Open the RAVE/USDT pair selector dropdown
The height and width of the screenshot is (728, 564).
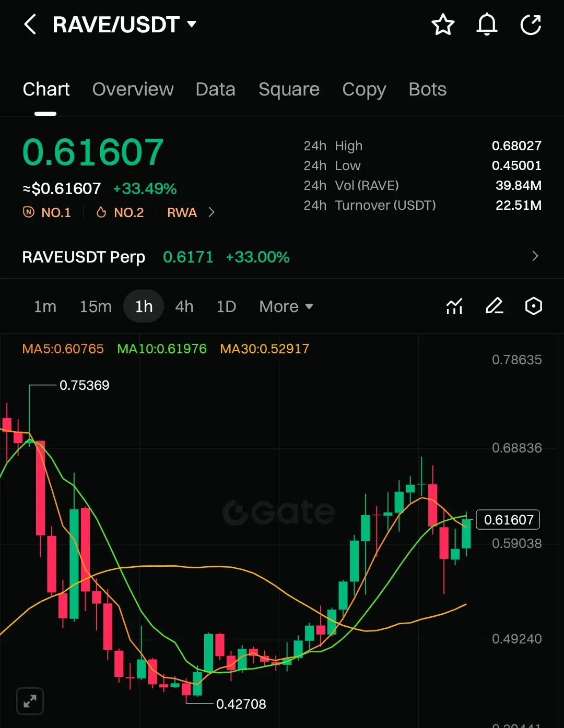(x=125, y=25)
